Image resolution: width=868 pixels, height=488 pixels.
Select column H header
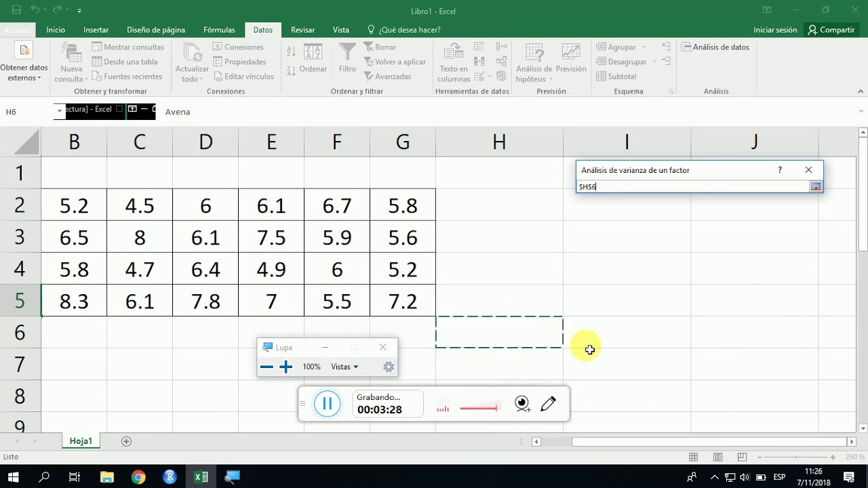coord(499,142)
